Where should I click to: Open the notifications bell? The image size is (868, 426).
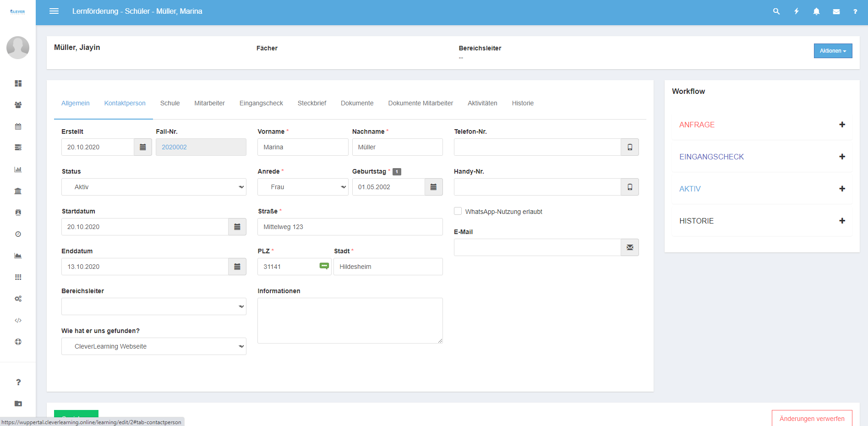pos(816,11)
